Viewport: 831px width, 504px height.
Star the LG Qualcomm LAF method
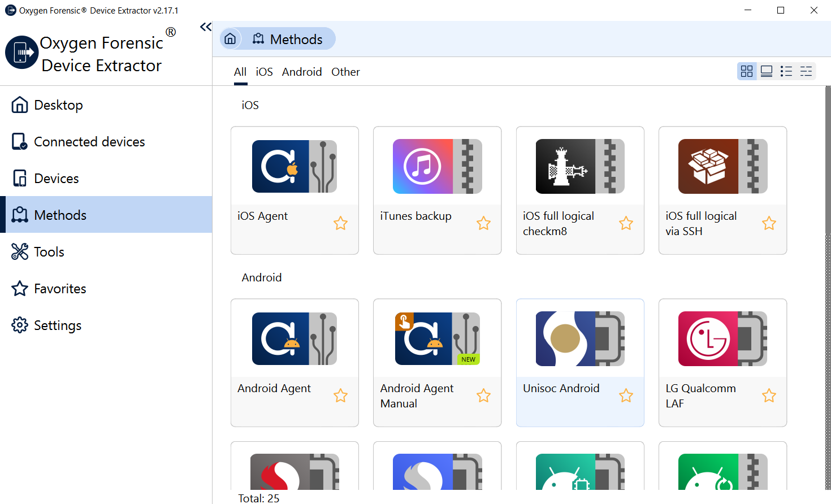(769, 396)
